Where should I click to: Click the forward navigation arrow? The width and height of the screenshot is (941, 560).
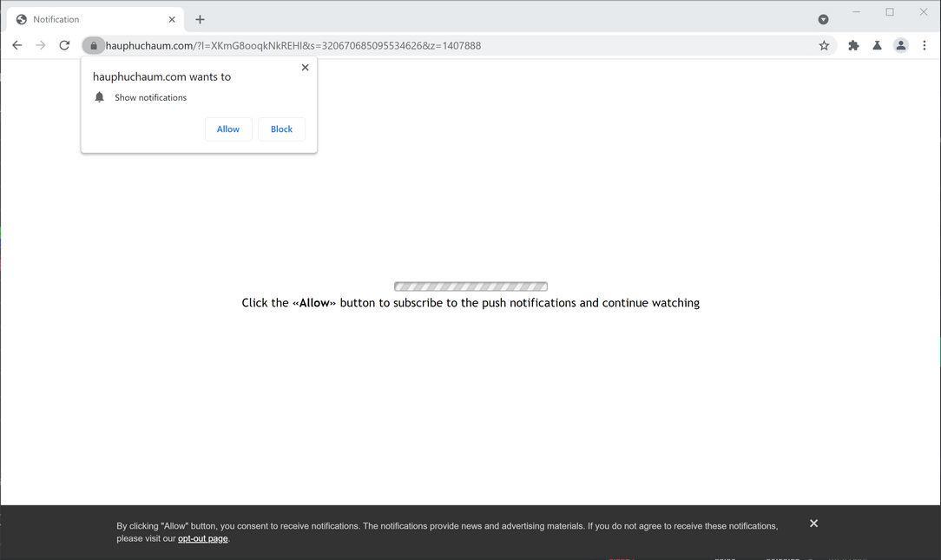click(40, 45)
